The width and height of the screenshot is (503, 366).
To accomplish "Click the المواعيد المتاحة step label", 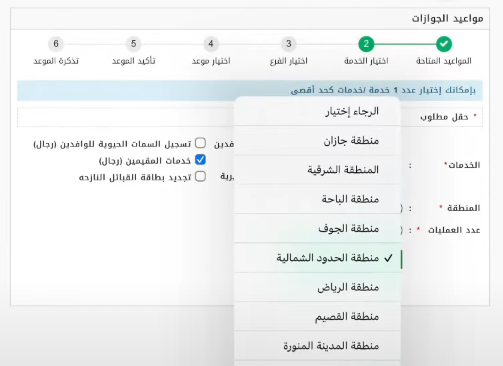I will click(444, 61).
